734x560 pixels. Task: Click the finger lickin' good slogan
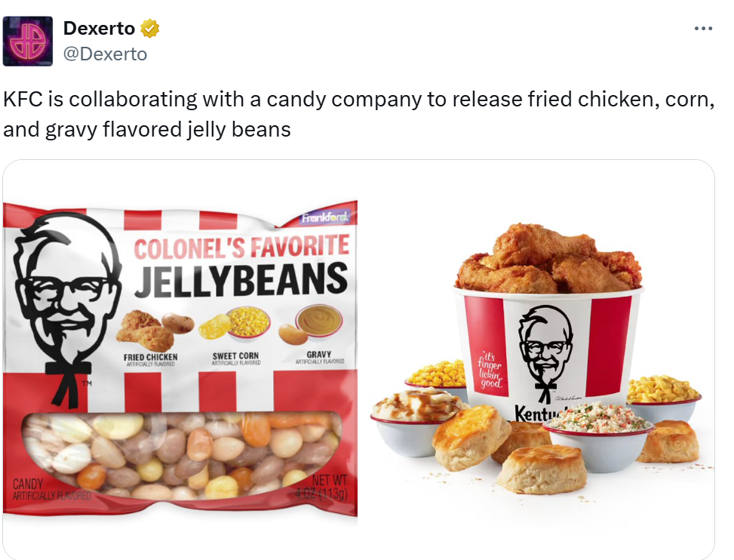(x=490, y=371)
